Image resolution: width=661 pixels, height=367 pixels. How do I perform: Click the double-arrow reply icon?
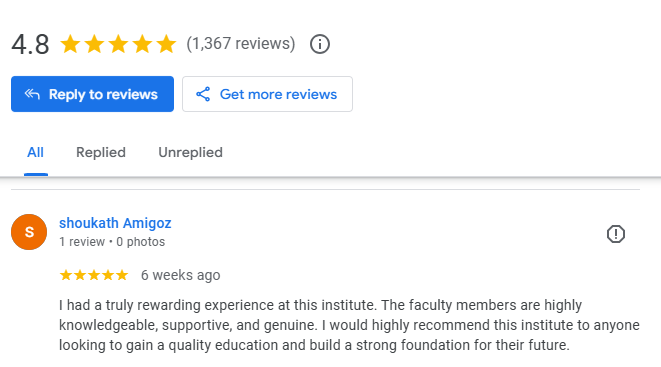tap(32, 94)
